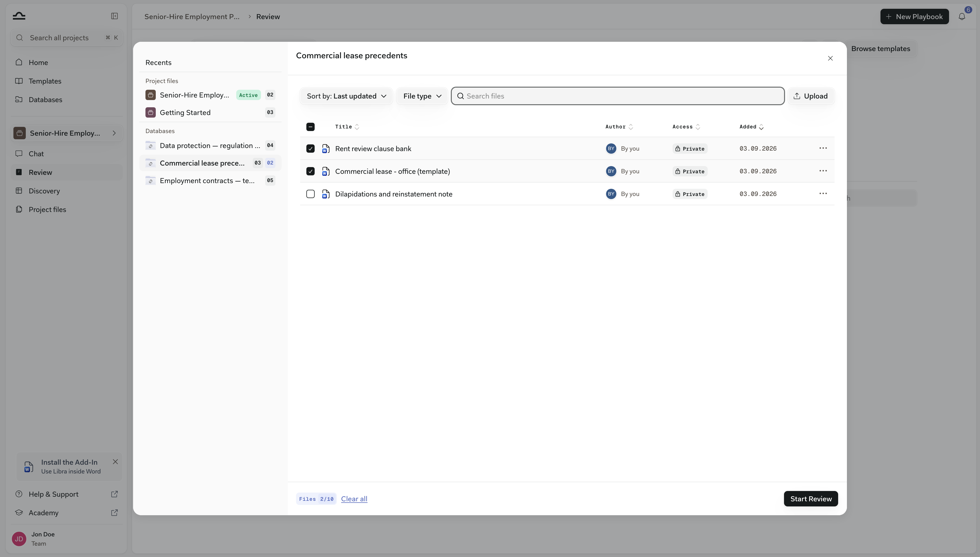
Task: Close the Commercial lease precedents dialog
Action: (x=830, y=58)
